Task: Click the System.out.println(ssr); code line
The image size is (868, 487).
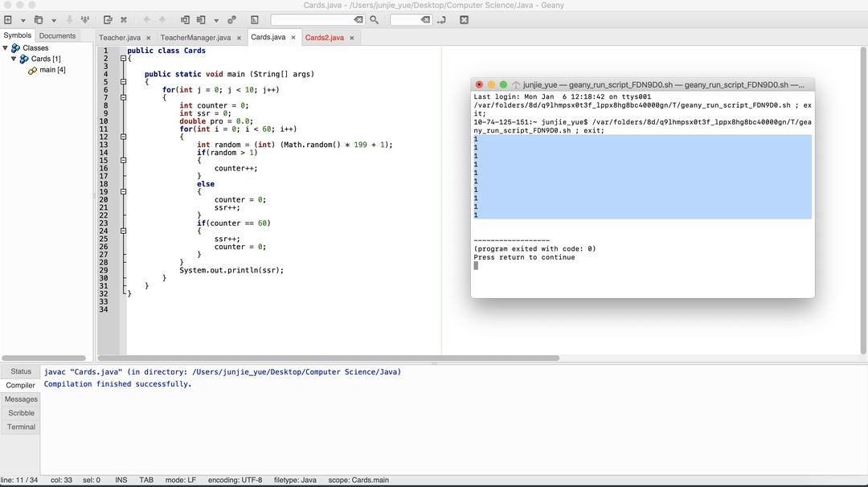Action: pos(231,271)
